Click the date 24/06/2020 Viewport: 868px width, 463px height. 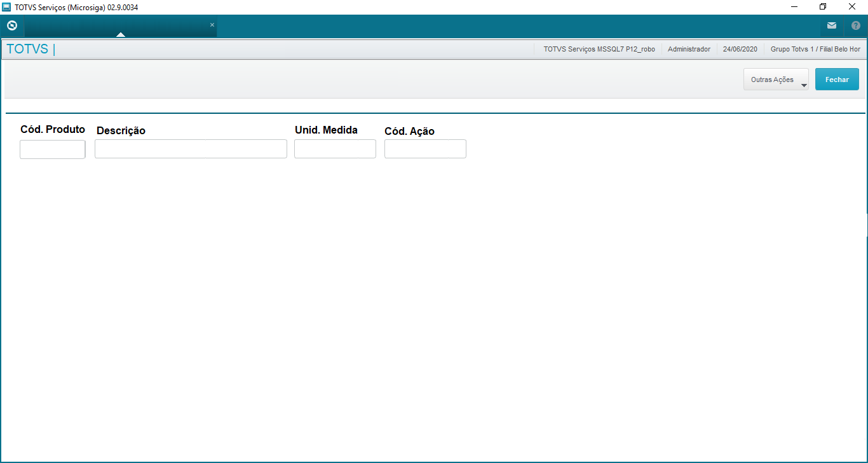[x=740, y=49]
